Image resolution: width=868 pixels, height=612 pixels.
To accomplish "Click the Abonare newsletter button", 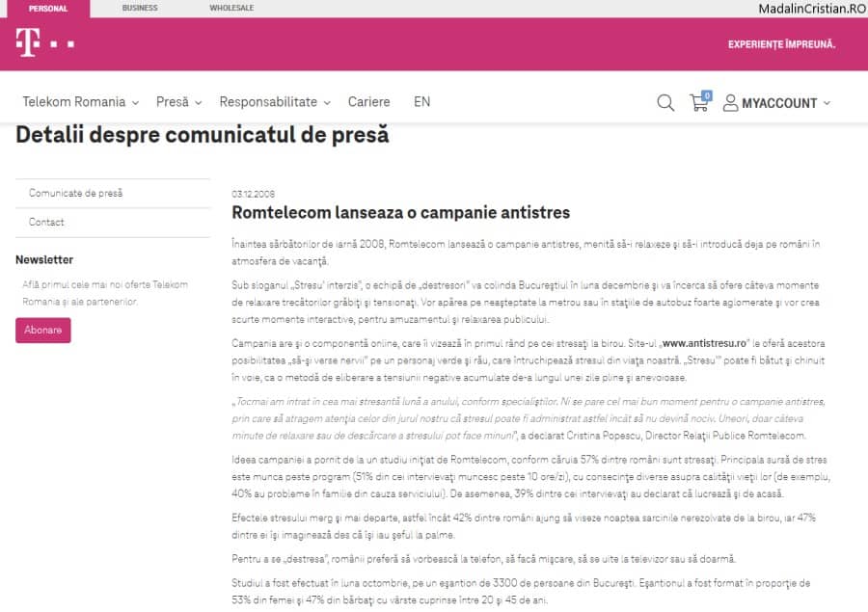I will (43, 331).
